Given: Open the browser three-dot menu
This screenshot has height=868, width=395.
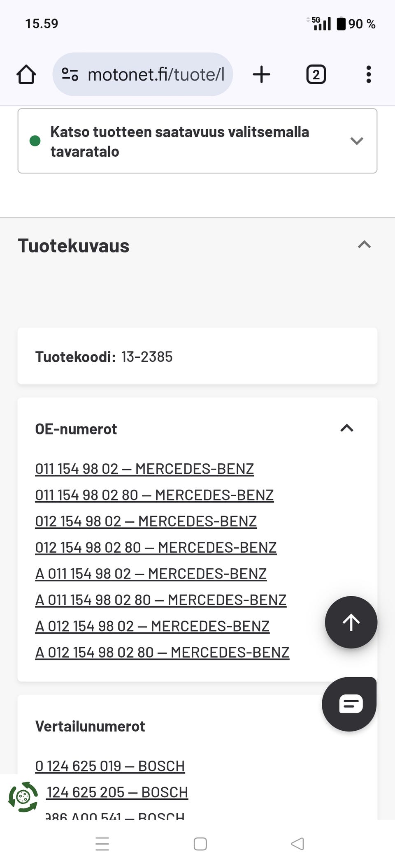Looking at the screenshot, I should pyautogui.click(x=368, y=75).
